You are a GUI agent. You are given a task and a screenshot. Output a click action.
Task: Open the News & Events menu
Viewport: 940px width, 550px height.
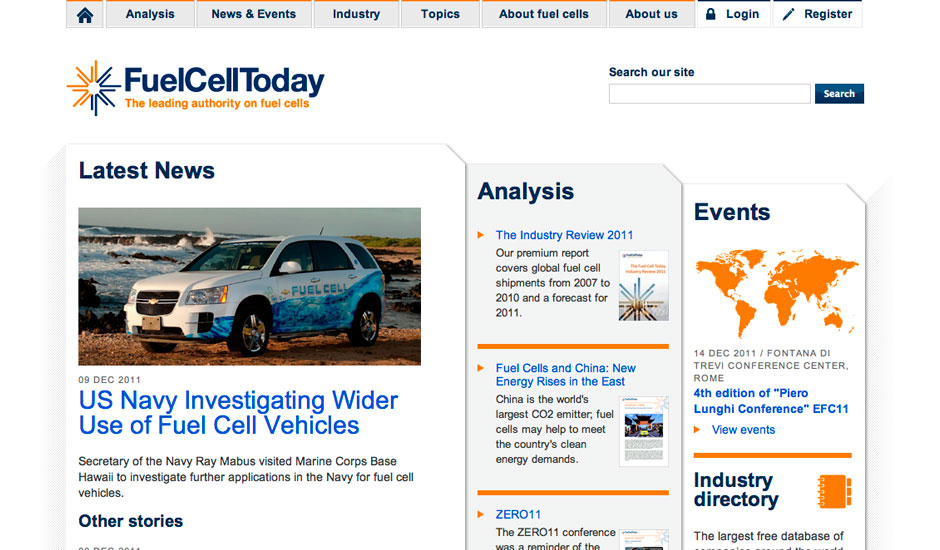254,14
